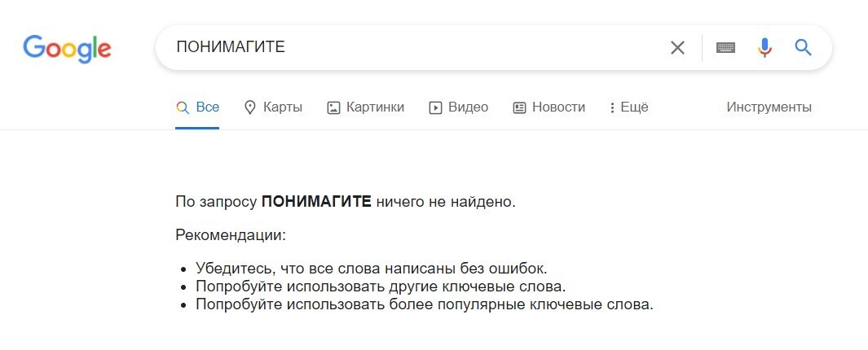Open the Инструменты search tools
868x350 pixels.
coord(769,107)
